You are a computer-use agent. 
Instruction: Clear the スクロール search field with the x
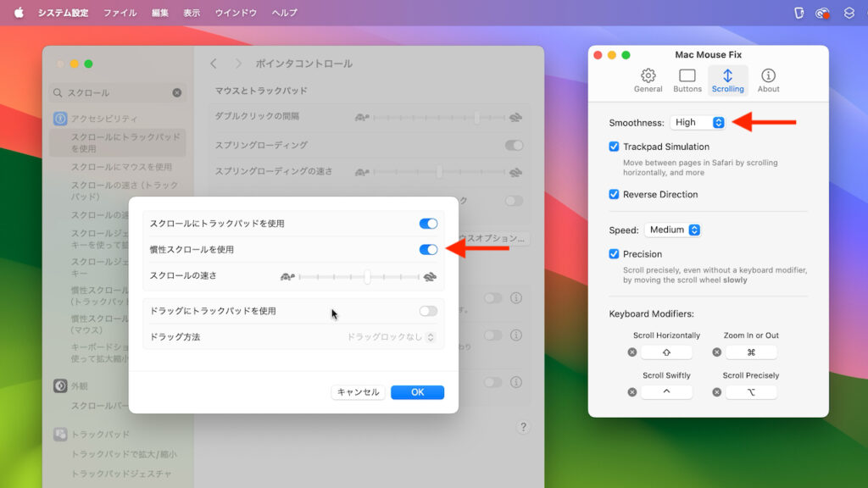176,92
